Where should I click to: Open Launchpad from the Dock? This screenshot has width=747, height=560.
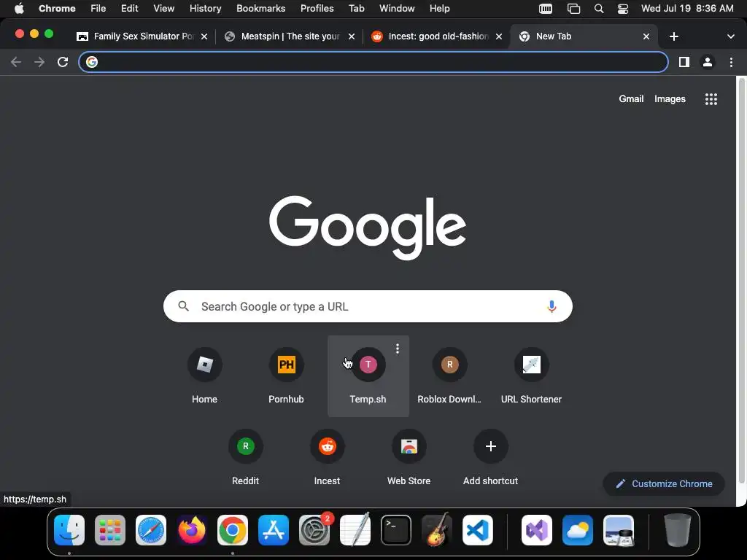pos(110,530)
